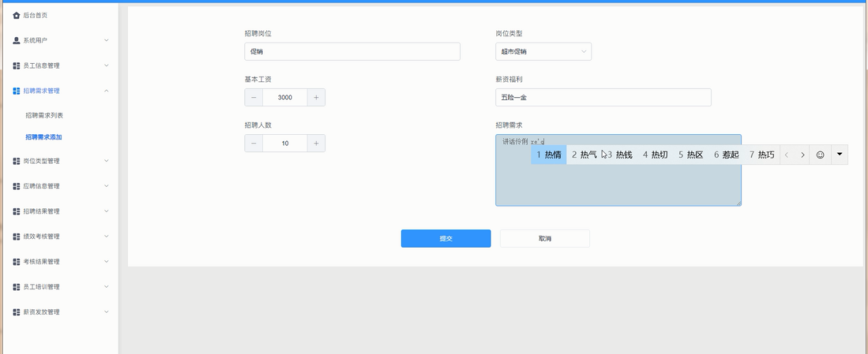Click the 薪资福利 input containing 五险一金
The image size is (868, 354).
(x=603, y=97)
